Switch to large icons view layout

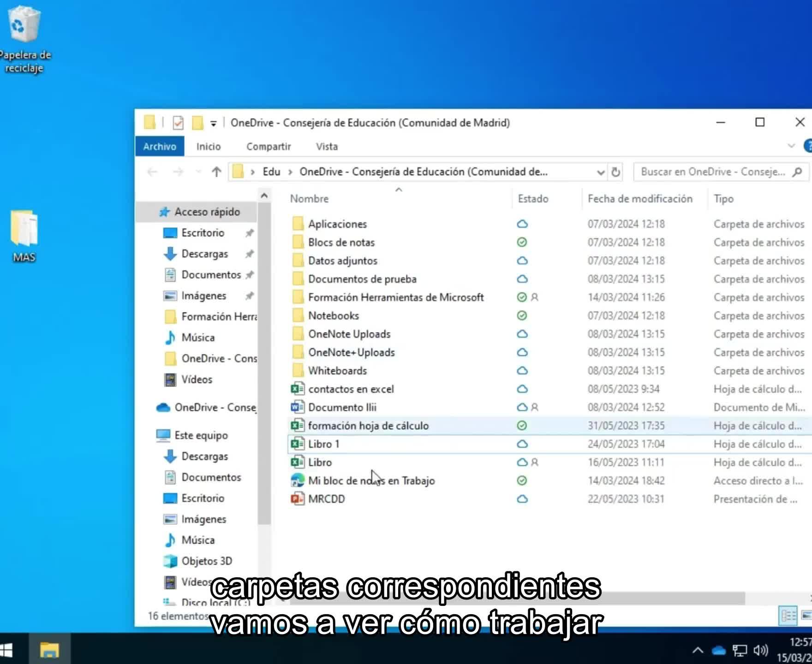tap(806, 616)
